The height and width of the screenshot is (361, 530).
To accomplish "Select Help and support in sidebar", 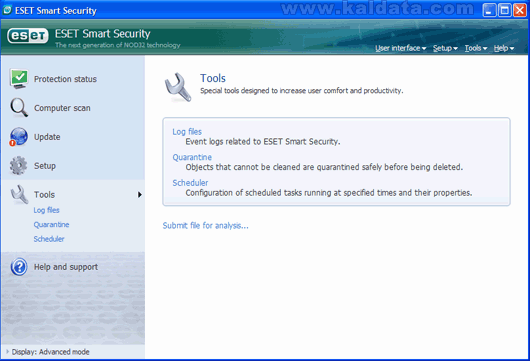I will tap(66, 267).
